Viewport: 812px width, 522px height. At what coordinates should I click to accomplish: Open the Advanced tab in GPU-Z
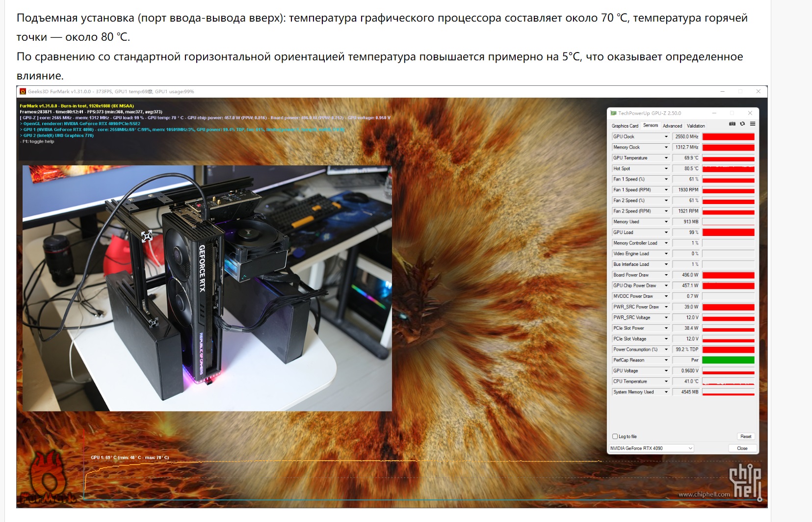pos(673,126)
